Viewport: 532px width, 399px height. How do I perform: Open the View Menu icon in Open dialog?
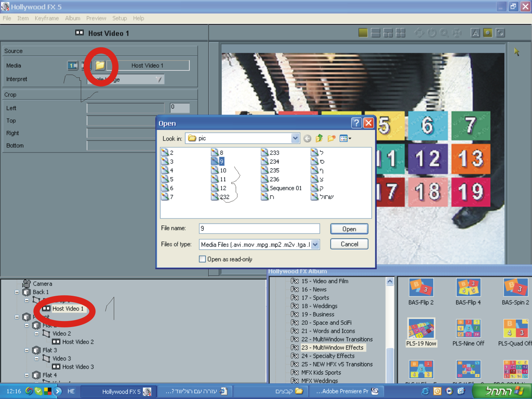point(345,138)
